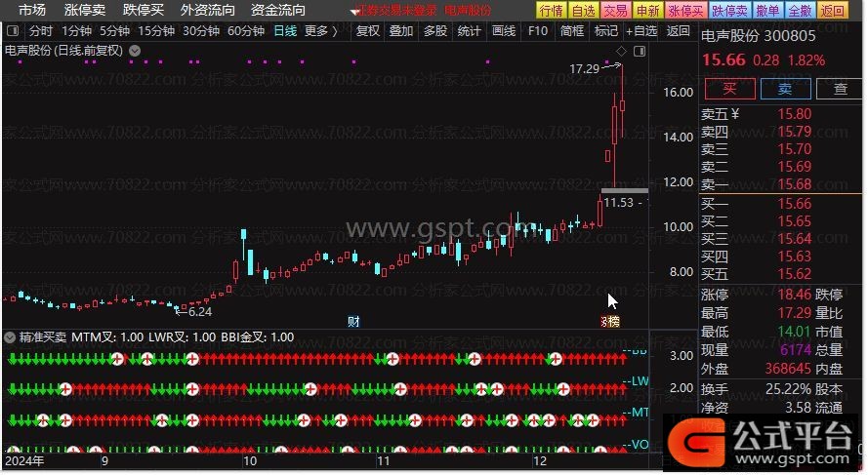Click the 卖二 price 15.69
Image resolution: width=868 pixels, height=475 pixels.
[795, 167]
